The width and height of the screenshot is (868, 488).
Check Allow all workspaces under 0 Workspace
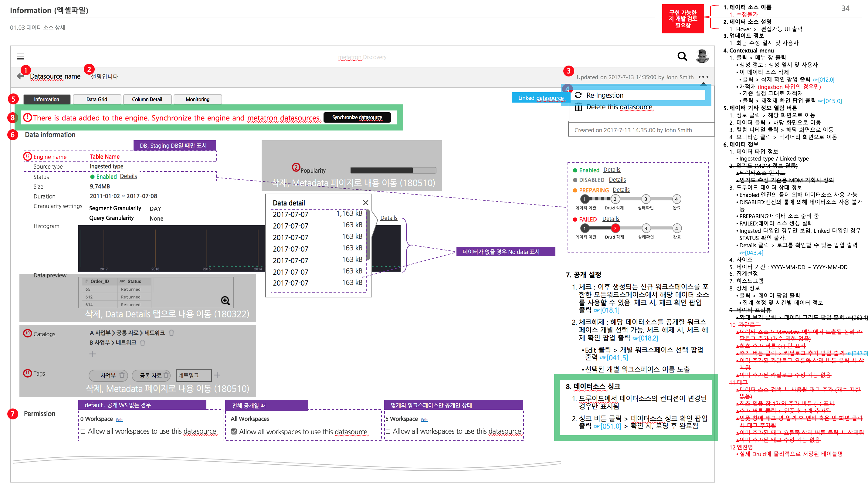tap(83, 431)
